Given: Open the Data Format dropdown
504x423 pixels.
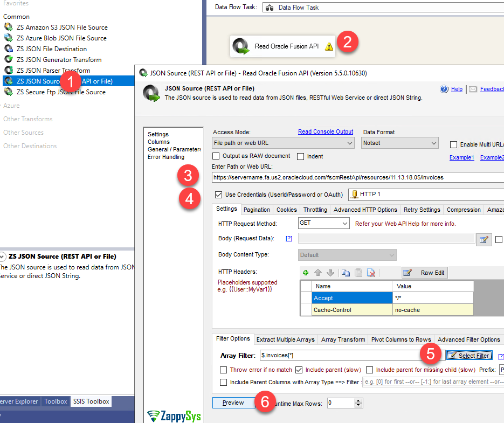Looking at the screenshot, I should [433, 143].
